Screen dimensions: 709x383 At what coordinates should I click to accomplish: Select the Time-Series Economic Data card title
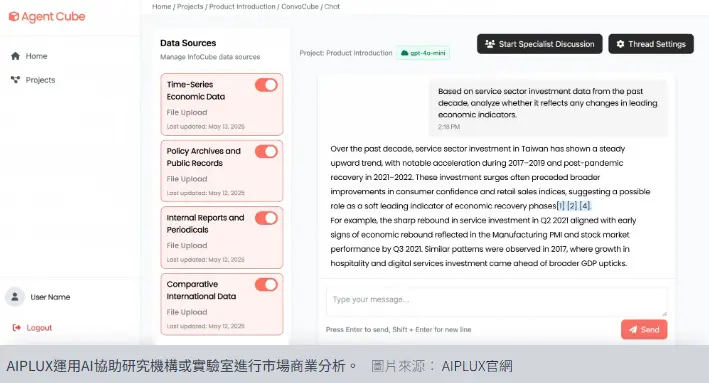pyautogui.click(x=196, y=90)
